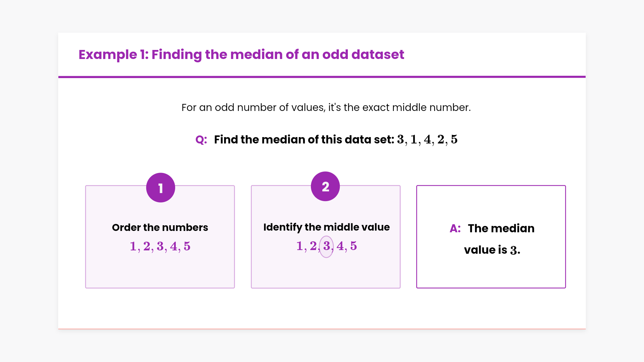Click "value is 3." in the answer box

coord(492,250)
